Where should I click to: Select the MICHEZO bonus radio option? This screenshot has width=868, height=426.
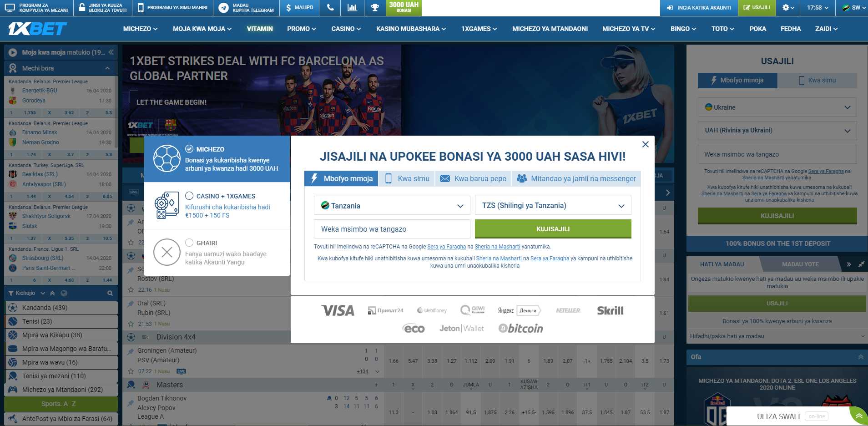click(190, 149)
